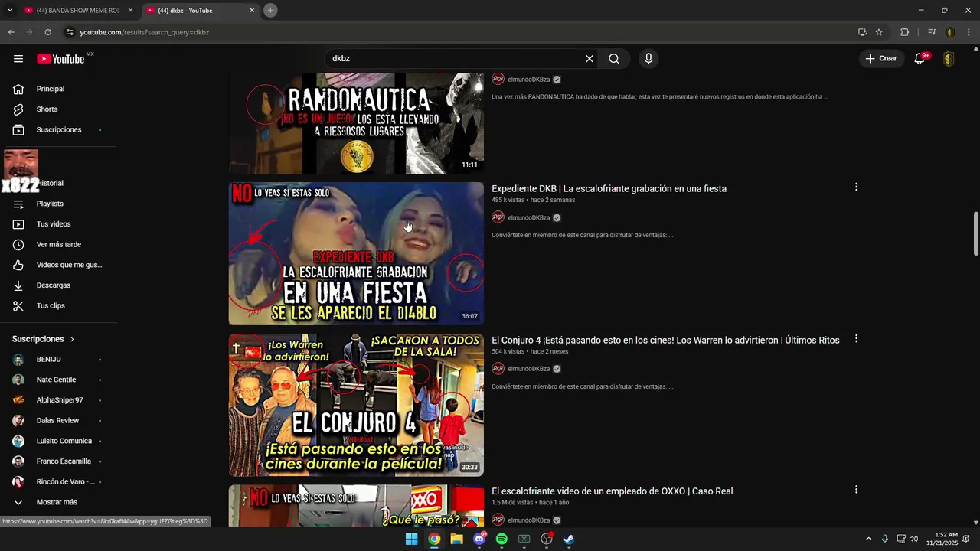
Task: Open title El escalofriante video OXXO
Action: (x=612, y=491)
